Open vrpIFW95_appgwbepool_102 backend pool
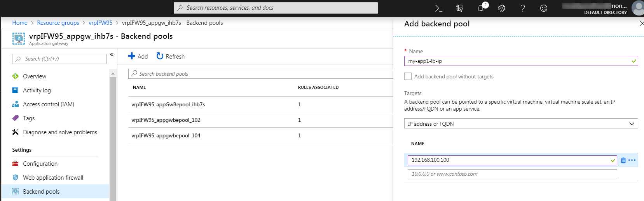The width and height of the screenshot is (644, 201). 166,120
